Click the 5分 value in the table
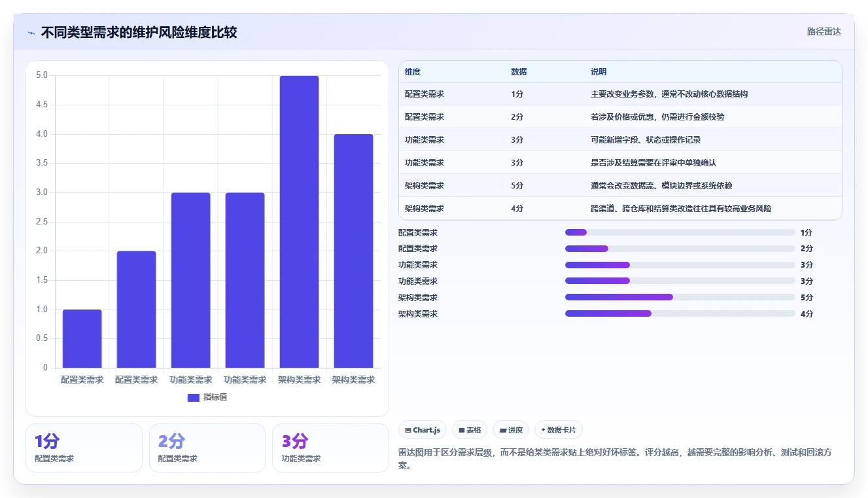The image size is (868, 498). coord(517,186)
